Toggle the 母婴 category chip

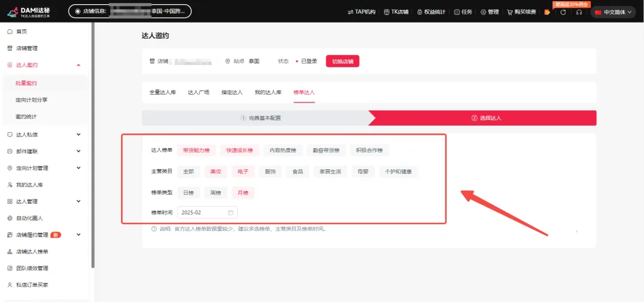pyautogui.click(x=363, y=172)
